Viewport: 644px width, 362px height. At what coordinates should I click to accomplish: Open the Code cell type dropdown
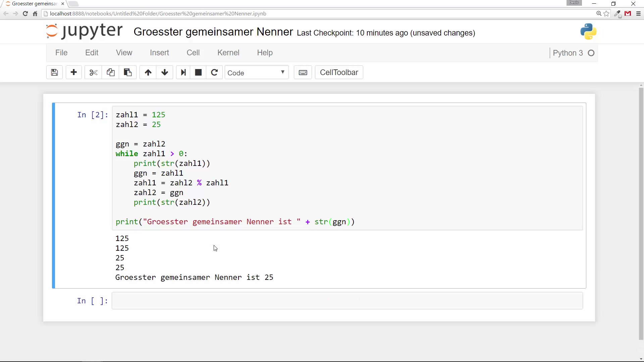coord(256,73)
